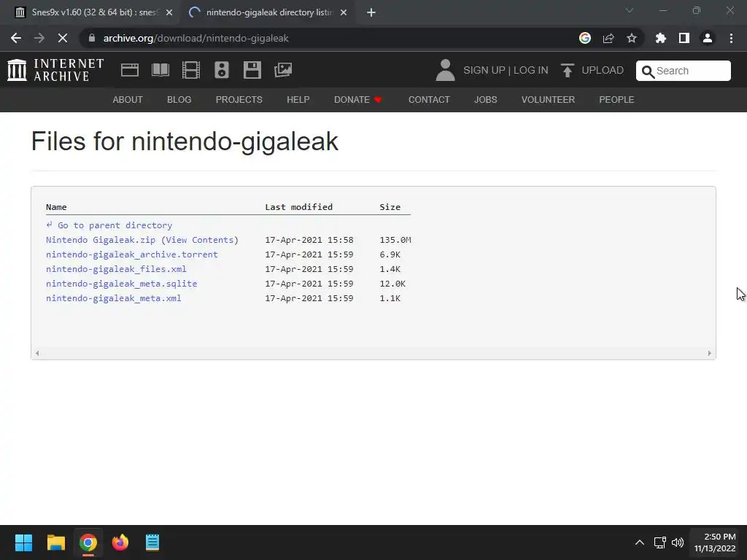
Task: Bookmark this tab with the star
Action: (x=632, y=38)
